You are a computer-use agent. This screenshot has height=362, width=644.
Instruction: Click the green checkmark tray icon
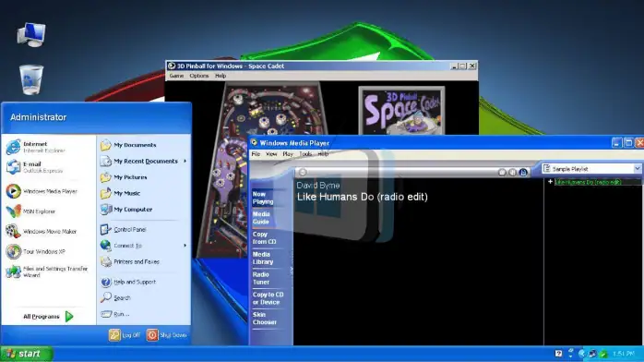603,354
